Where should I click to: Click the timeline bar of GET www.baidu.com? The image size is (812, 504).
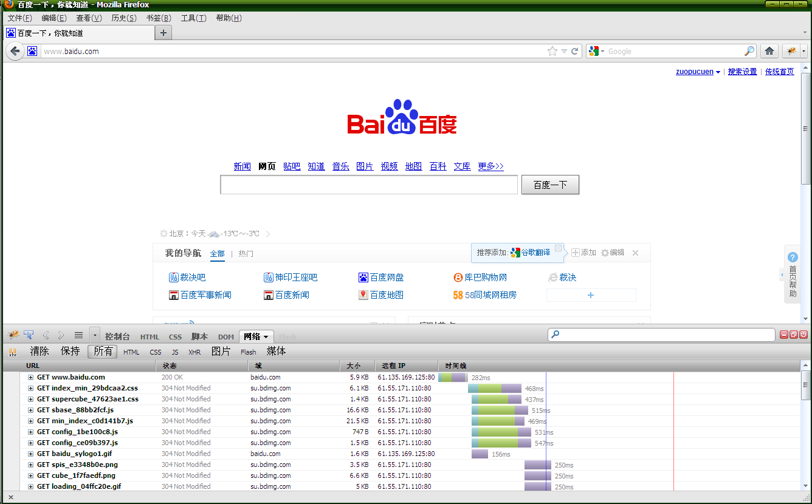pyautogui.click(x=453, y=377)
